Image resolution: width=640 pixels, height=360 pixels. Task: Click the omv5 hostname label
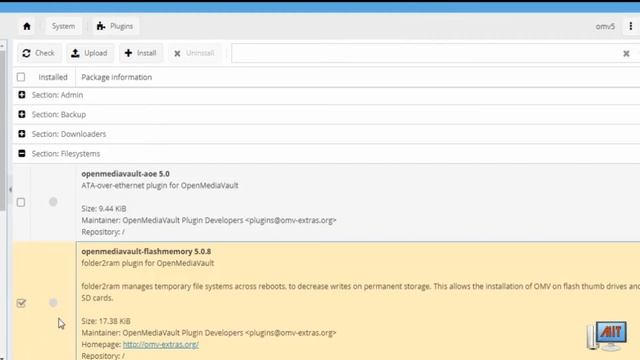pyautogui.click(x=605, y=26)
